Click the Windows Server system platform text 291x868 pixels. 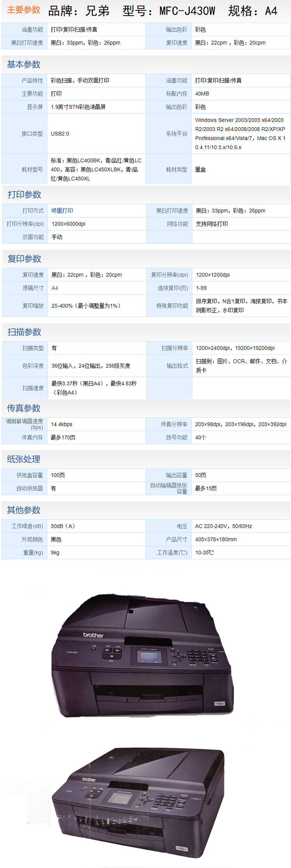point(240,134)
